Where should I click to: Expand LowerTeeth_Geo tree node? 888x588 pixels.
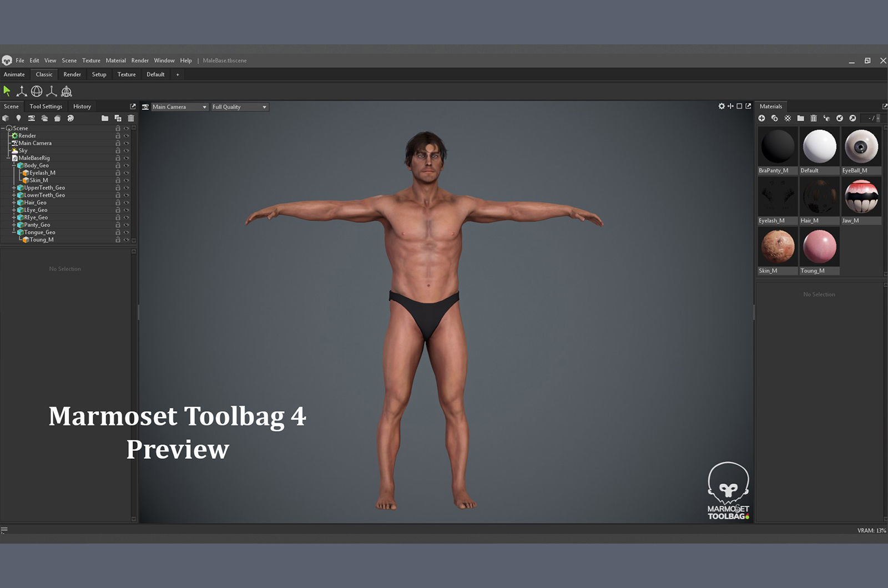[x=14, y=195]
